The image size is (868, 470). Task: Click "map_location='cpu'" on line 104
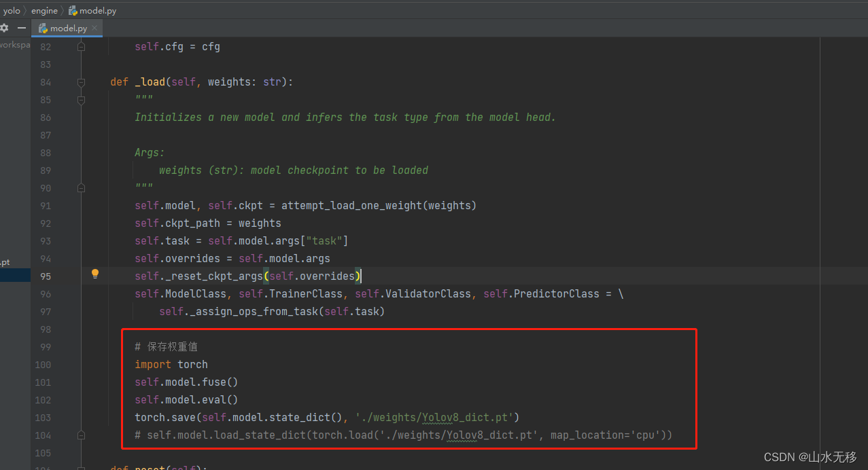[x=606, y=435]
